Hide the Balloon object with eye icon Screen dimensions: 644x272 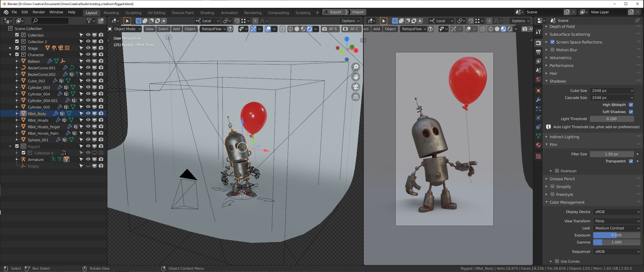coord(88,61)
